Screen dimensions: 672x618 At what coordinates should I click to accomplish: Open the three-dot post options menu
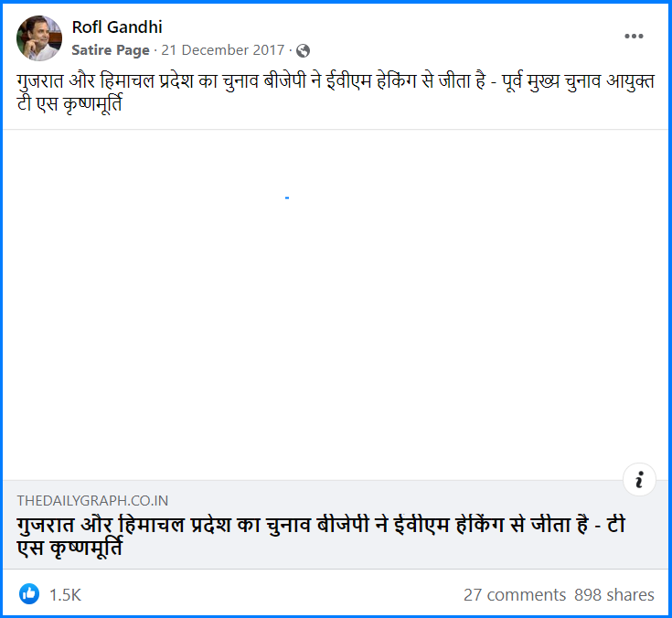pyautogui.click(x=634, y=36)
